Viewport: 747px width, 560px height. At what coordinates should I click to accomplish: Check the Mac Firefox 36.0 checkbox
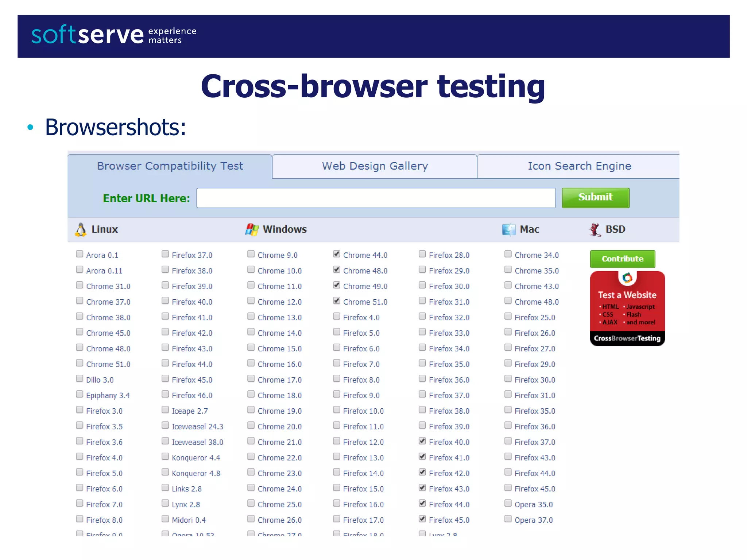click(508, 425)
